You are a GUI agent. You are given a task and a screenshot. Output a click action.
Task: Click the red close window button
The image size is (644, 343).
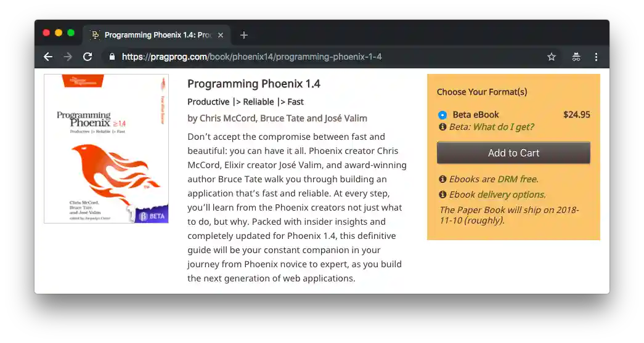(x=46, y=33)
